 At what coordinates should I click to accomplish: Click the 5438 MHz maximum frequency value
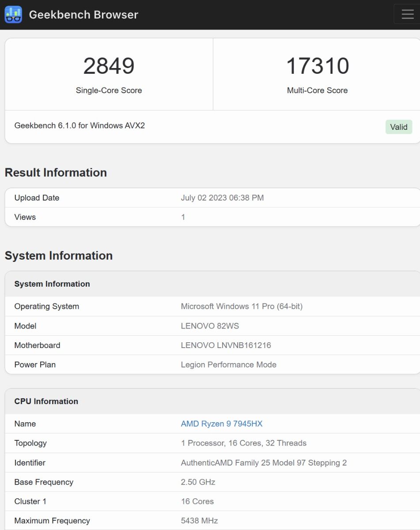[199, 520]
